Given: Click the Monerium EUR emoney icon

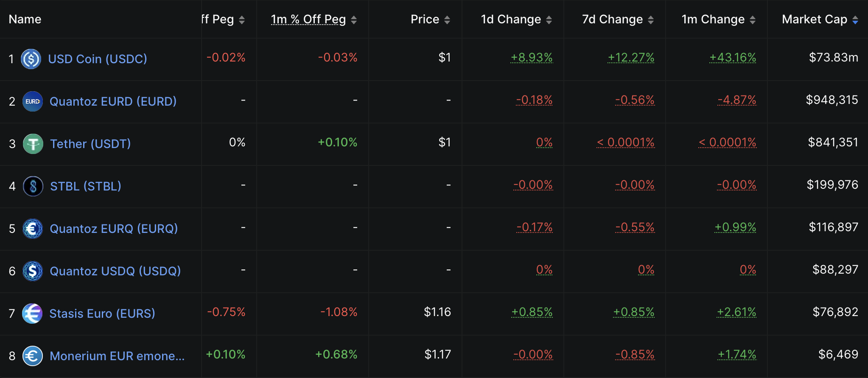Looking at the screenshot, I should pyautogui.click(x=32, y=356).
